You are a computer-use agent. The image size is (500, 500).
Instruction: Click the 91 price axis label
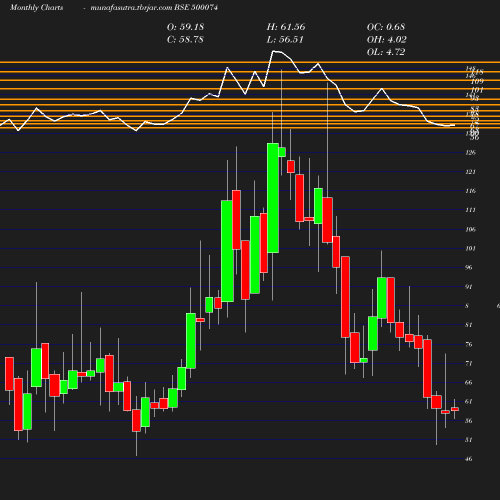[x=469, y=287]
